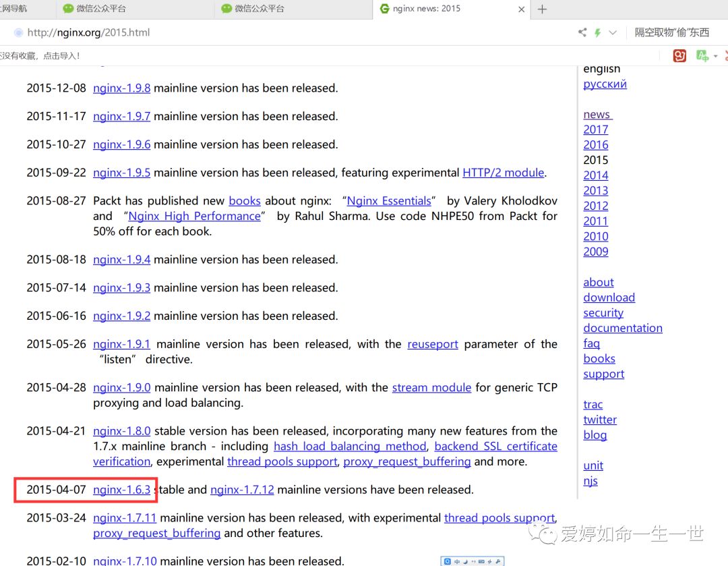This screenshot has height=566, width=728.
Task: Open the download sidebar link
Action: [x=609, y=298]
